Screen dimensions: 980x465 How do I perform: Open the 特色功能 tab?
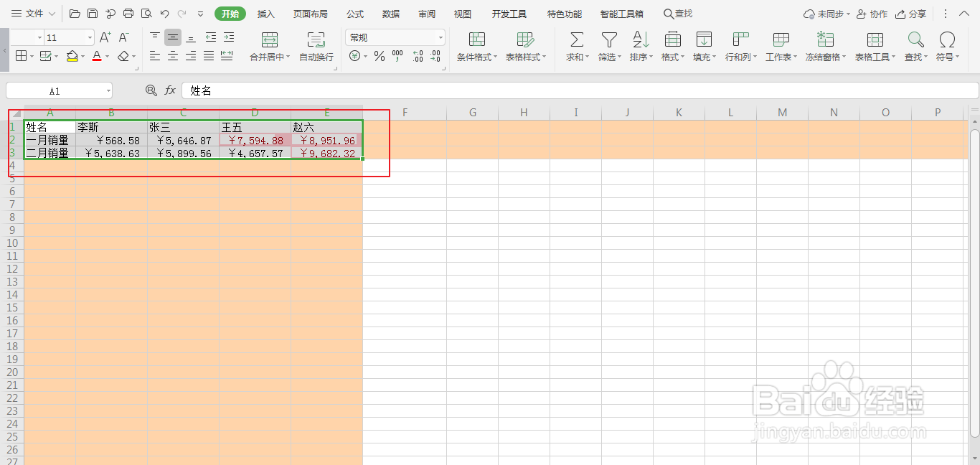(x=565, y=14)
